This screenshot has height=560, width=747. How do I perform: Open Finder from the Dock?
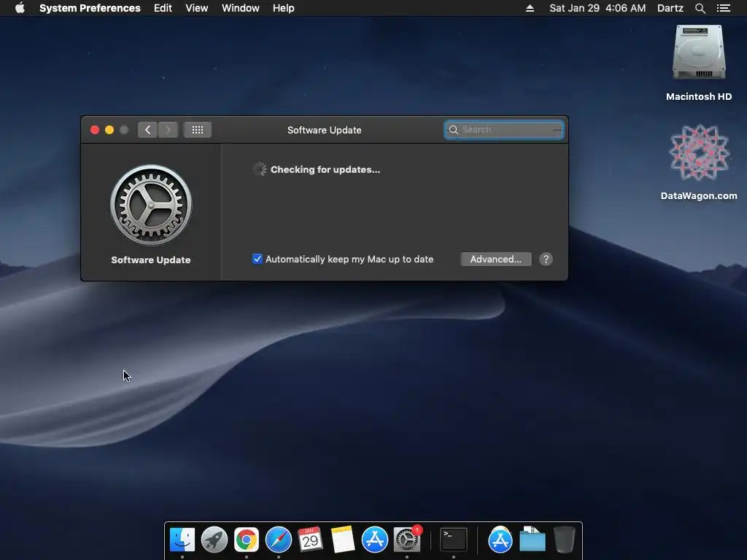182,540
